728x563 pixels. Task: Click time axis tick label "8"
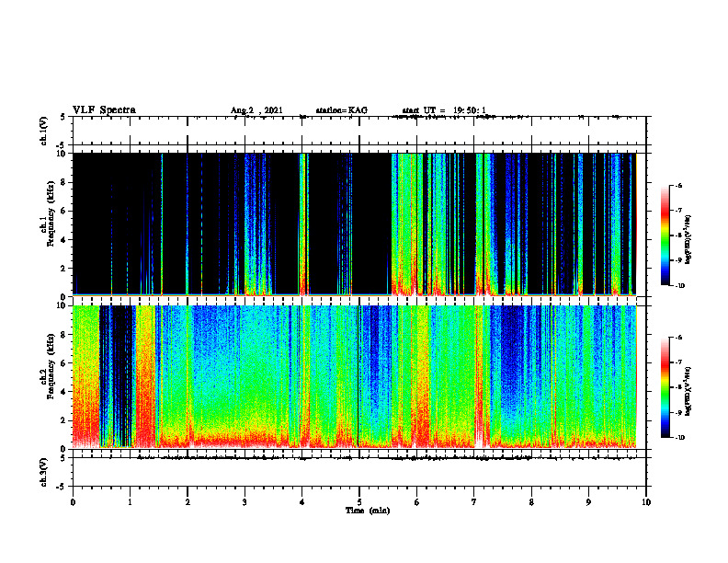(x=531, y=502)
